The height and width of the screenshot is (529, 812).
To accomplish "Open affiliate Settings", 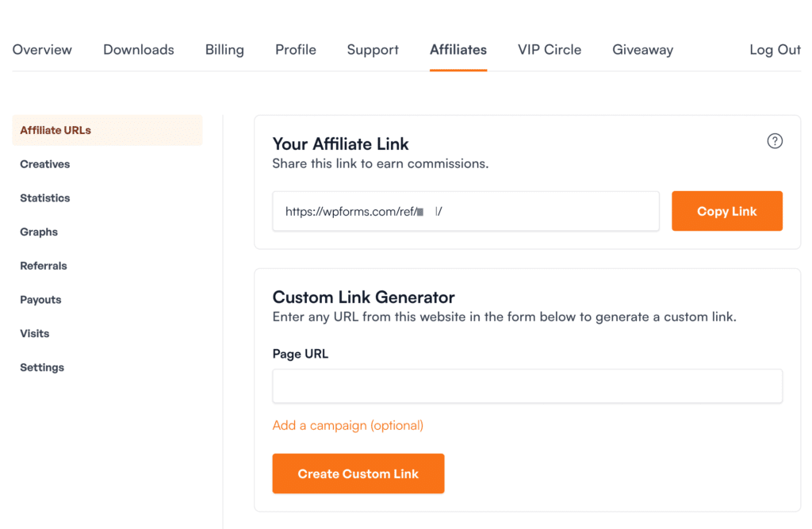I will click(41, 367).
